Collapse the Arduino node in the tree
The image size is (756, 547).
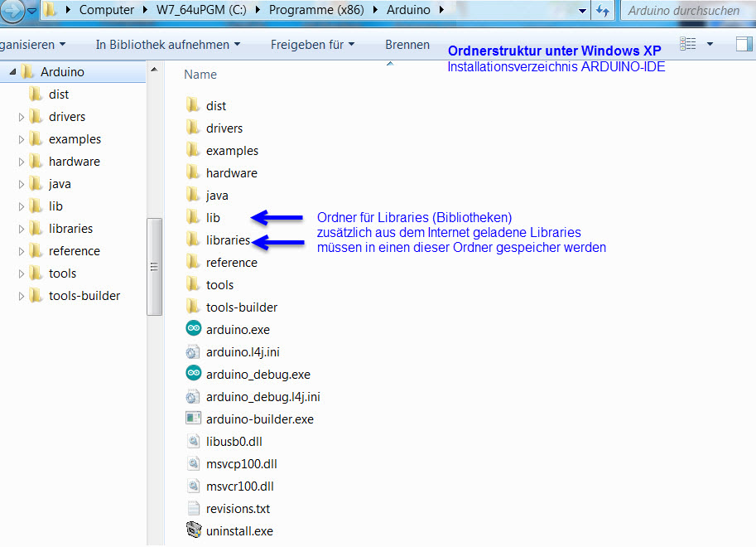pos(12,72)
